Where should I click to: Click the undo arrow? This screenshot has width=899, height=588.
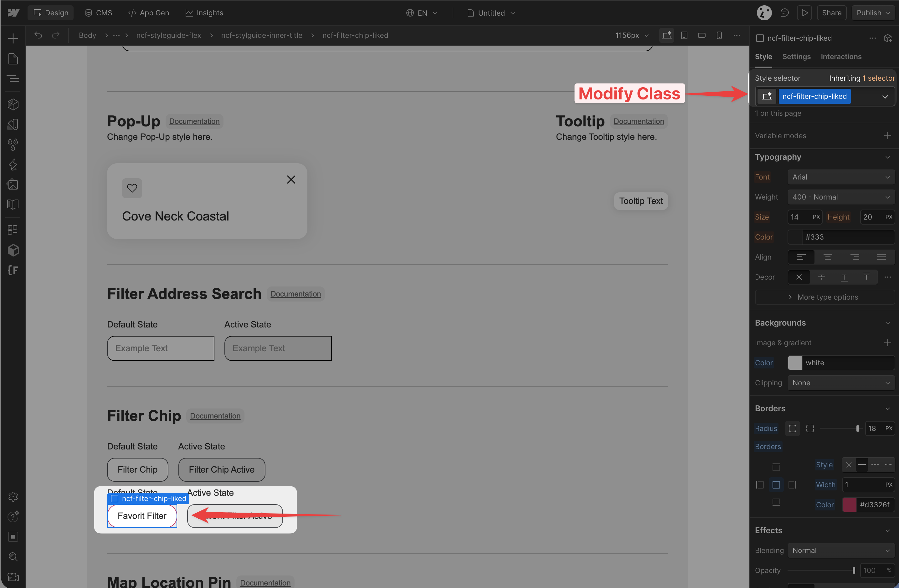tap(38, 35)
